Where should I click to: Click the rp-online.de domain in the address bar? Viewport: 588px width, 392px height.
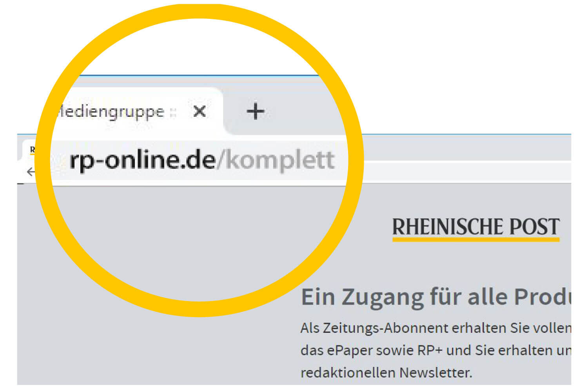click(142, 160)
